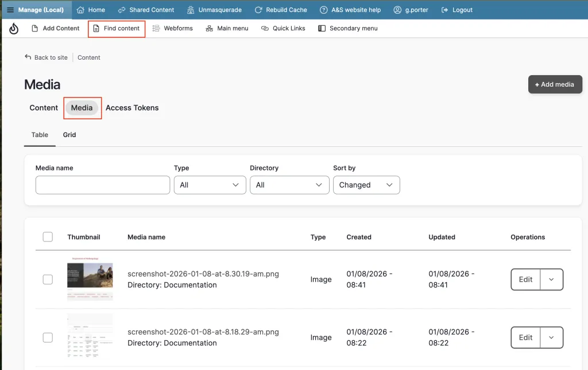
Task: Select the checkbox for screenshot 8.18.29-am.png
Action: click(48, 337)
